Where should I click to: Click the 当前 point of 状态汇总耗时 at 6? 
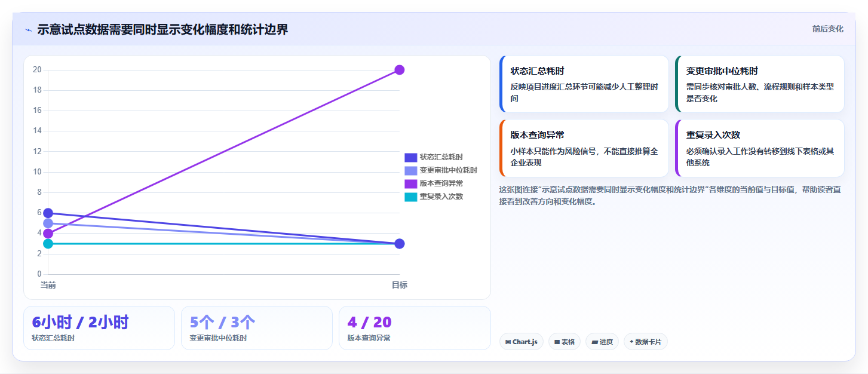48,213
